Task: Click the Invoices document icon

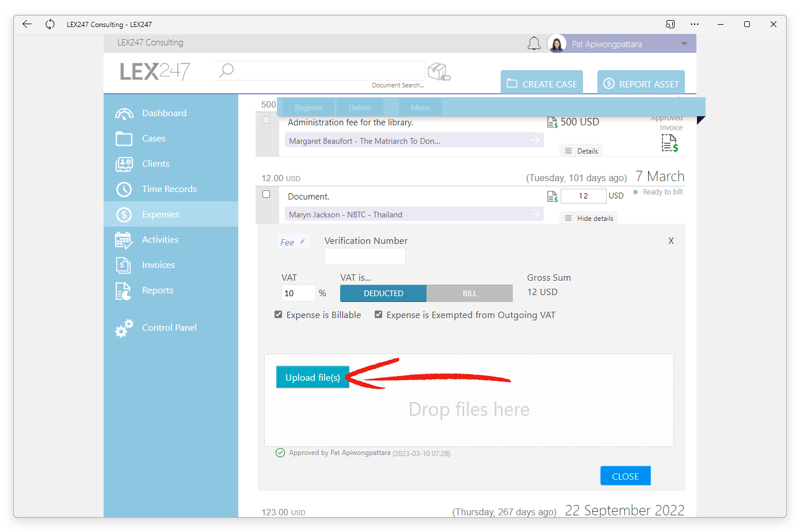Action: point(124,265)
